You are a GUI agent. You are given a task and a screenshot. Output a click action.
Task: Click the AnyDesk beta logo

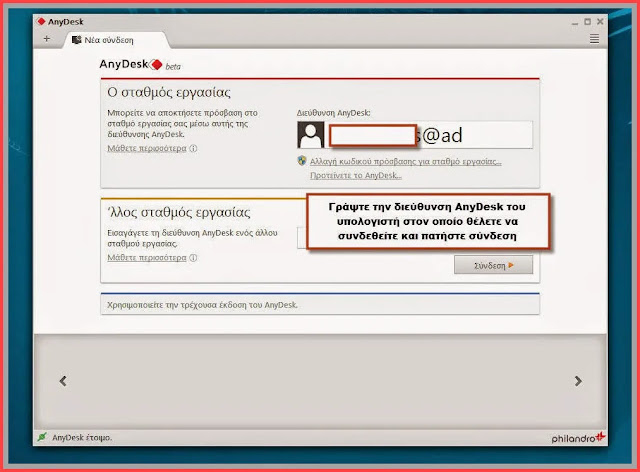pyautogui.click(x=140, y=65)
